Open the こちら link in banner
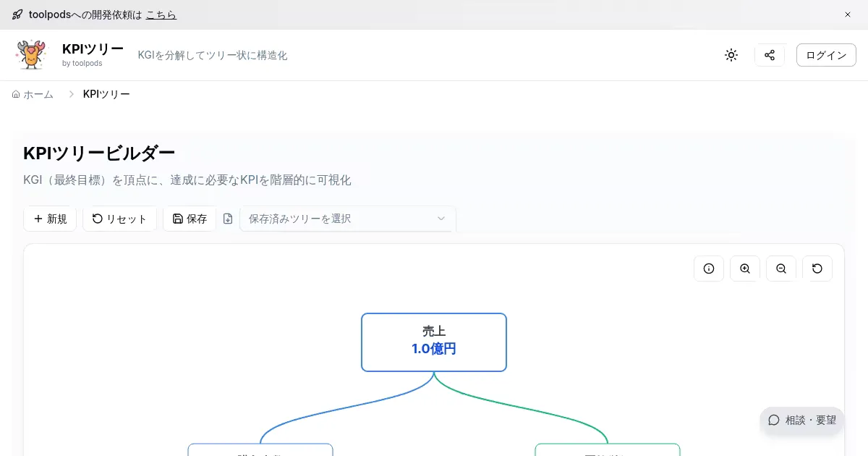The height and width of the screenshot is (456, 868). coord(161,14)
